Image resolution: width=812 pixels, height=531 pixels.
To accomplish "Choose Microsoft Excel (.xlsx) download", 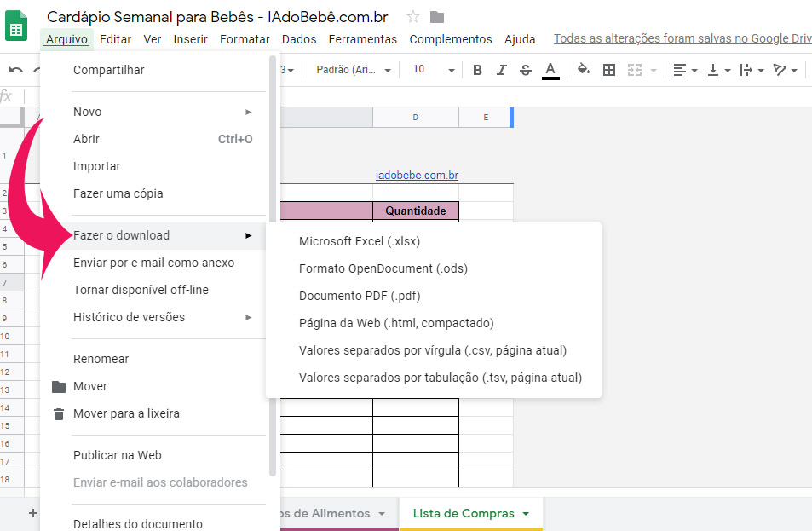I will tap(360, 241).
